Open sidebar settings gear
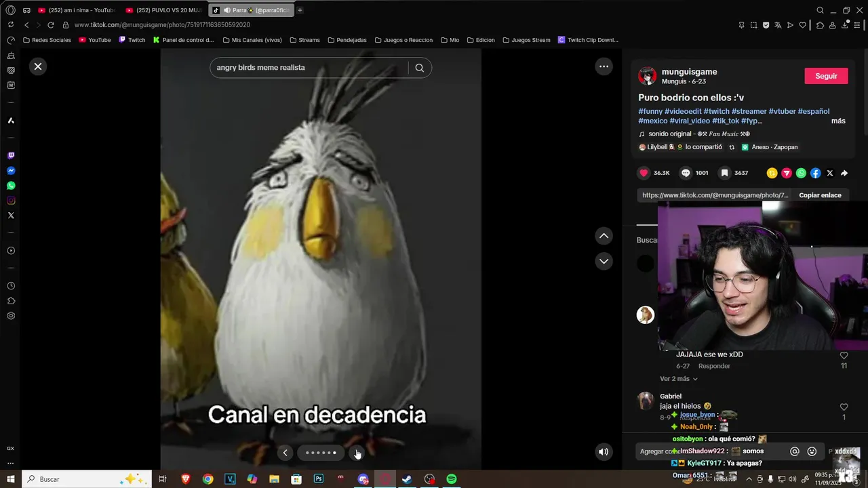This screenshot has width=868, height=488. [x=11, y=316]
